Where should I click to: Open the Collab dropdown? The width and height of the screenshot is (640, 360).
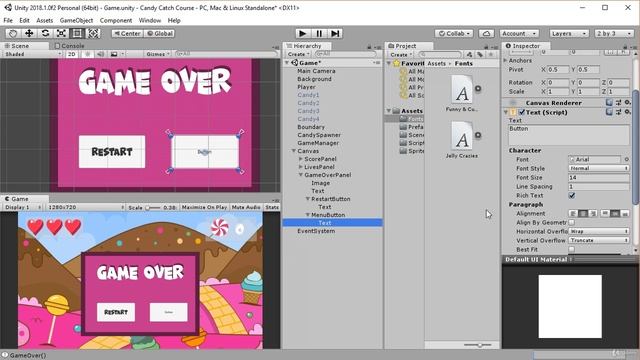454,33
